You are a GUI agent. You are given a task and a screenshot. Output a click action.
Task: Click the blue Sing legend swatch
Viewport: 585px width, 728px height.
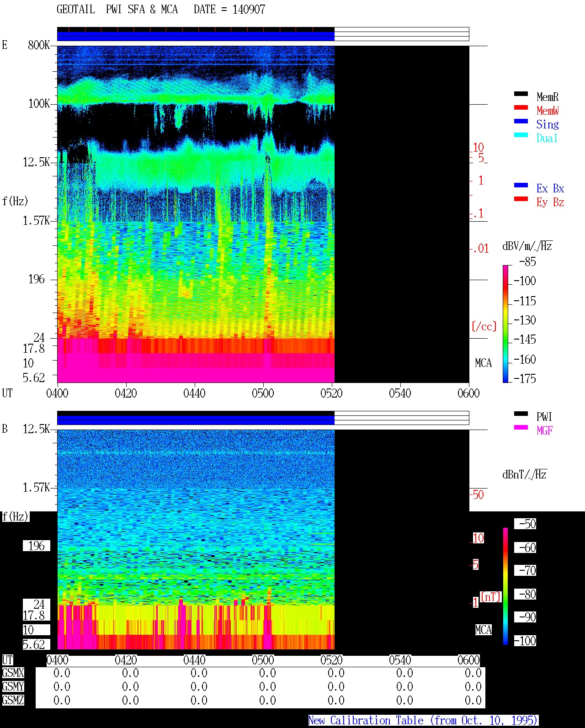[521, 121]
